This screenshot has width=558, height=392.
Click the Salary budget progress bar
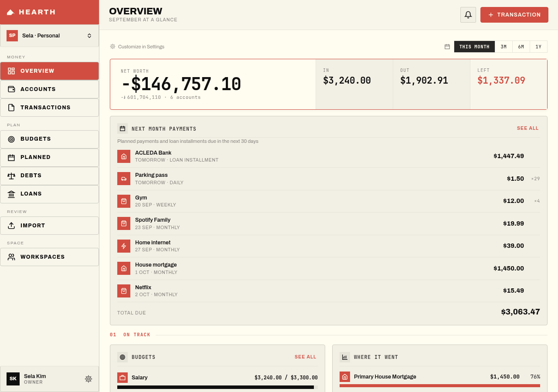pyautogui.click(x=218, y=387)
